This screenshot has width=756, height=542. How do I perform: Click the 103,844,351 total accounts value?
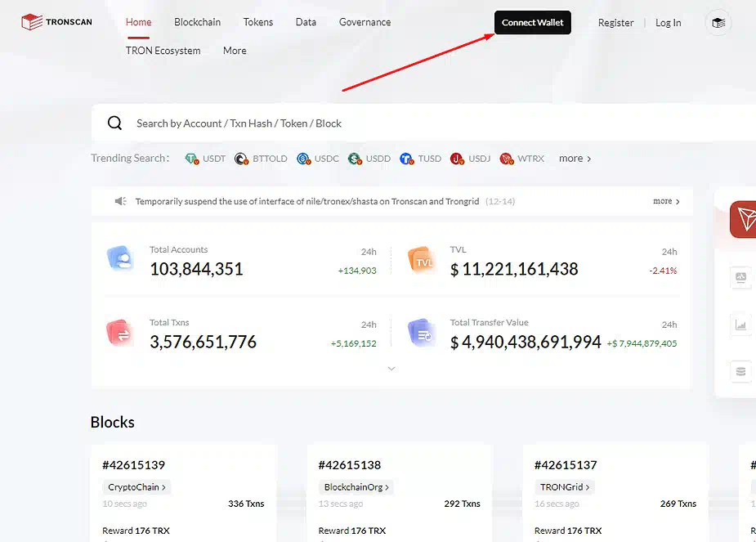pos(196,269)
